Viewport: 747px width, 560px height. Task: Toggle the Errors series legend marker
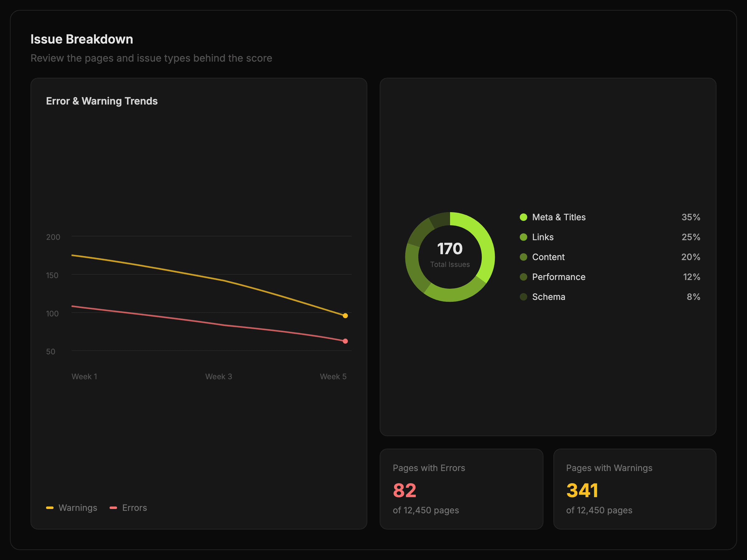point(114,508)
